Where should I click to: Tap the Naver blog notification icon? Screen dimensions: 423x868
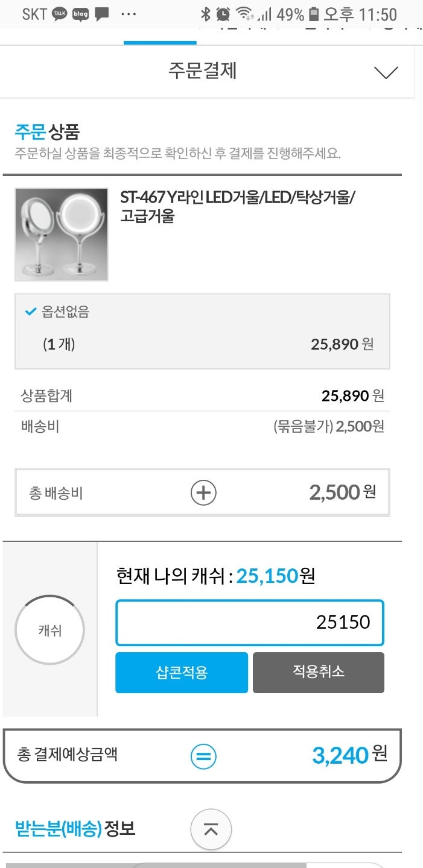pyautogui.click(x=81, y=13)
